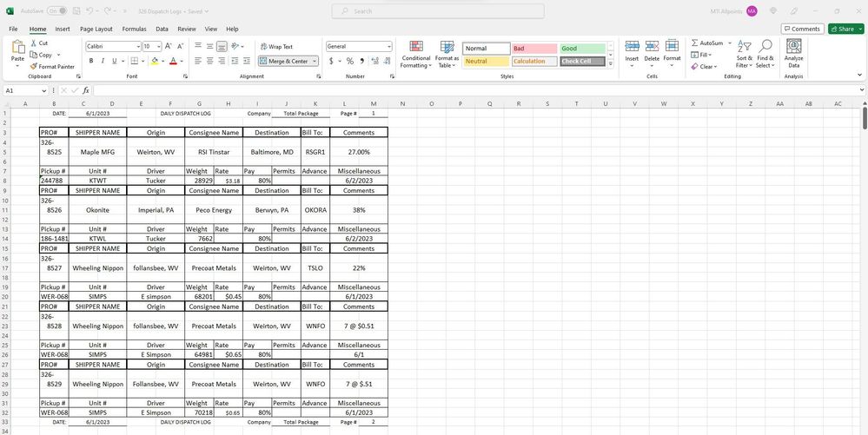Open Conditional Formatting options
868x435 pixels.
[x=416, y=54]
